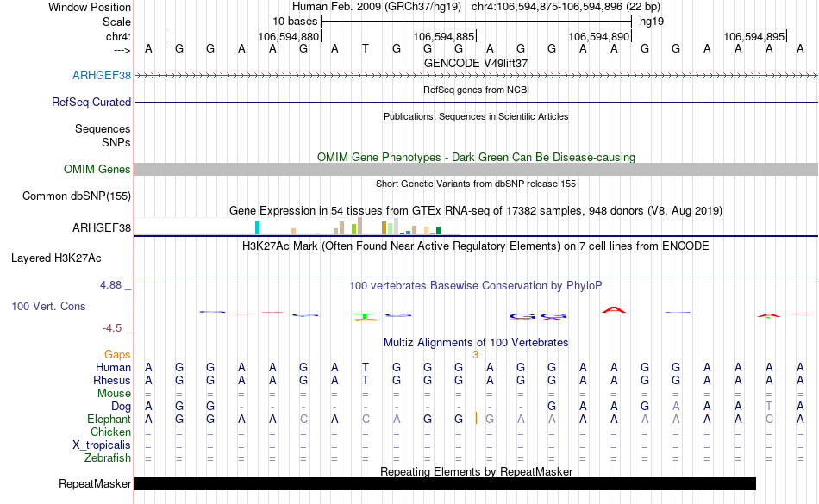Click the tall red A conservation logo
Image resolution: width=819 pixels, height=504 pixels.
[x=614, y=310]
